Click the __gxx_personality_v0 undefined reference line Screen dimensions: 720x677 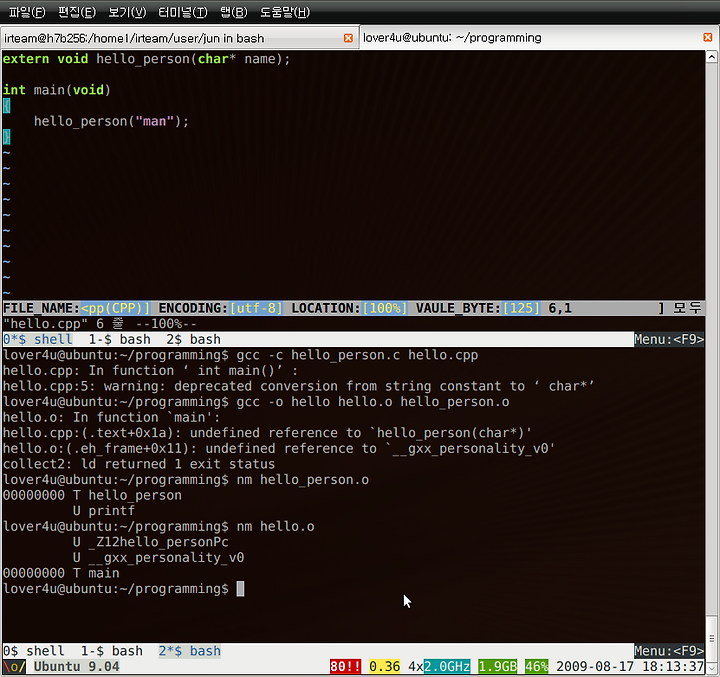[279, 449]
